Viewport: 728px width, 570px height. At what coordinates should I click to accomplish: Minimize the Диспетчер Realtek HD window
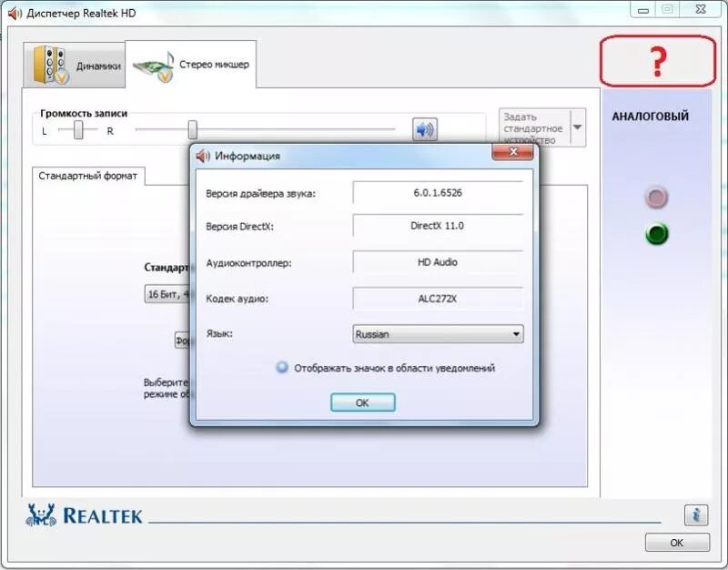(643, 10)
